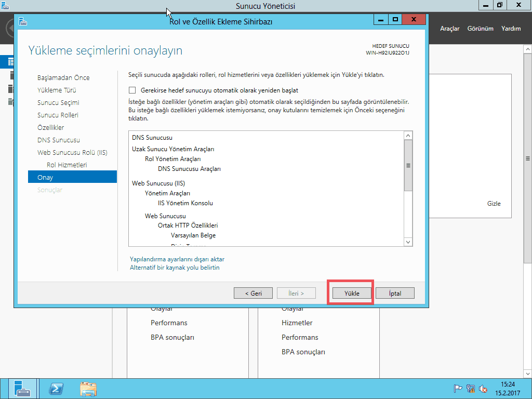Image resolution: width=532 pixels, height=399 pixels.
Task: Go to Web Sunucusu Rolü (IIS) step
Action: tap(72, 153)
